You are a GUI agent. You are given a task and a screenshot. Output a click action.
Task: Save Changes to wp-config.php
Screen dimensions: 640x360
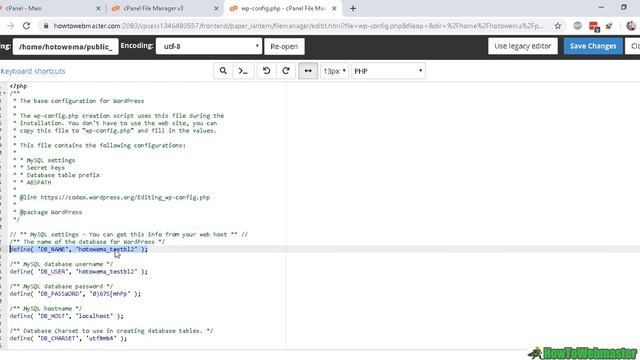point(593,46)
